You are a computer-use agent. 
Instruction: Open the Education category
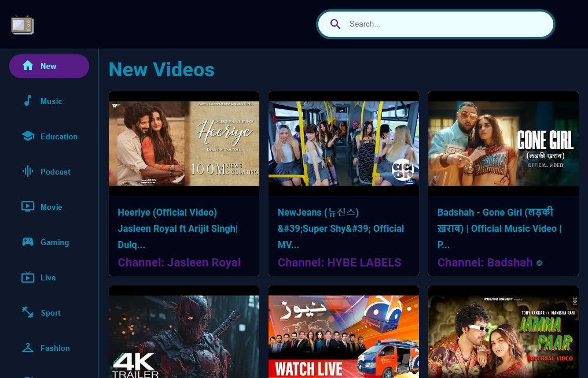[x=59, y=136]
